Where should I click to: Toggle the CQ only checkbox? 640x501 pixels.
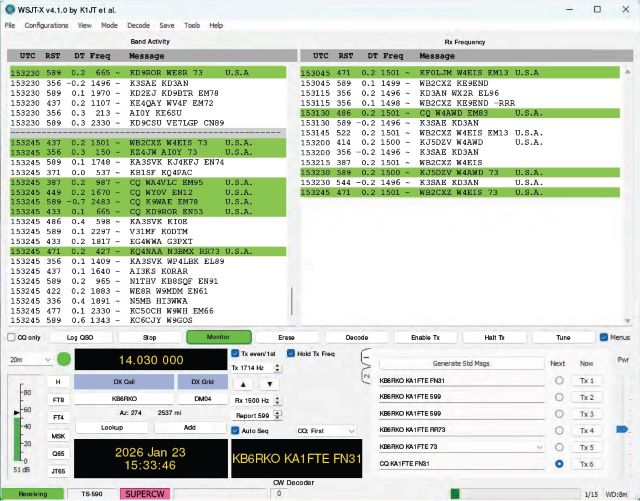9,338
